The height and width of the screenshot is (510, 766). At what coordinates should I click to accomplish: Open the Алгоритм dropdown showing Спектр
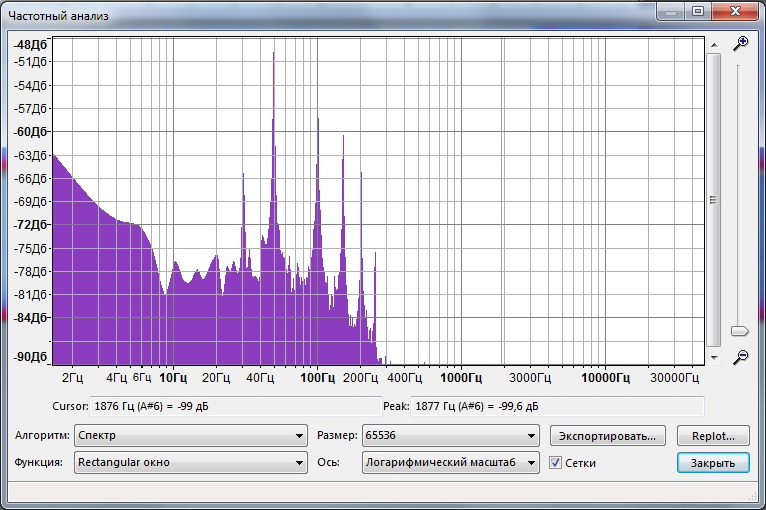pos(190,436)
